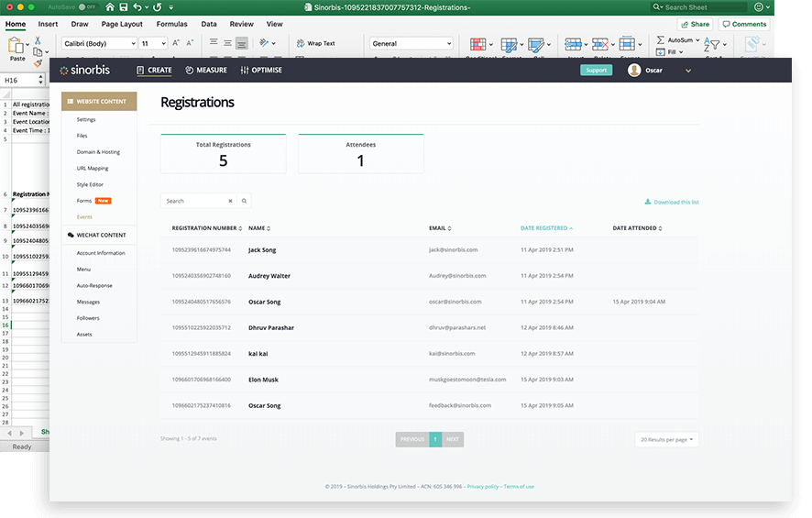812x518 pixels.
Task: Clear the search field with the X icon
Action: (230, 201)
